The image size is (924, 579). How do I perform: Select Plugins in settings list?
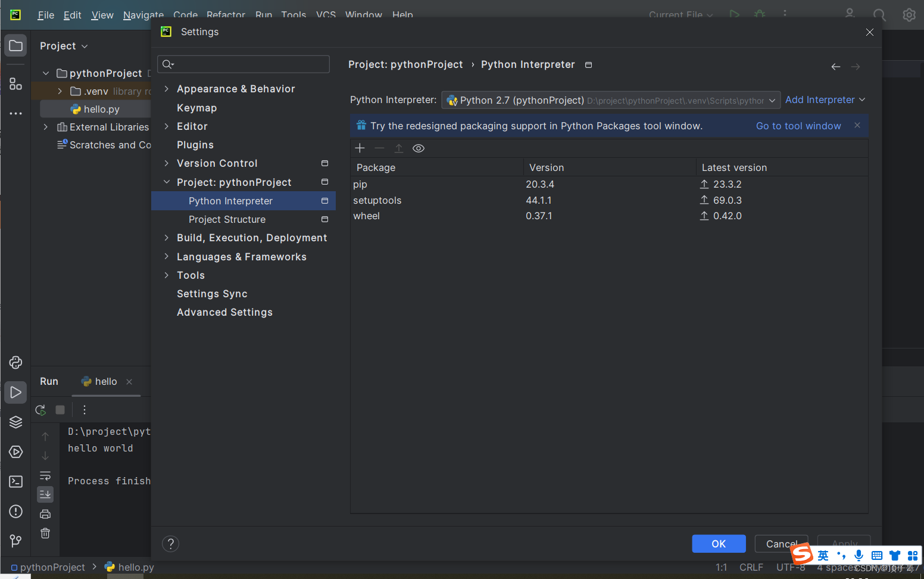point(195,145)
